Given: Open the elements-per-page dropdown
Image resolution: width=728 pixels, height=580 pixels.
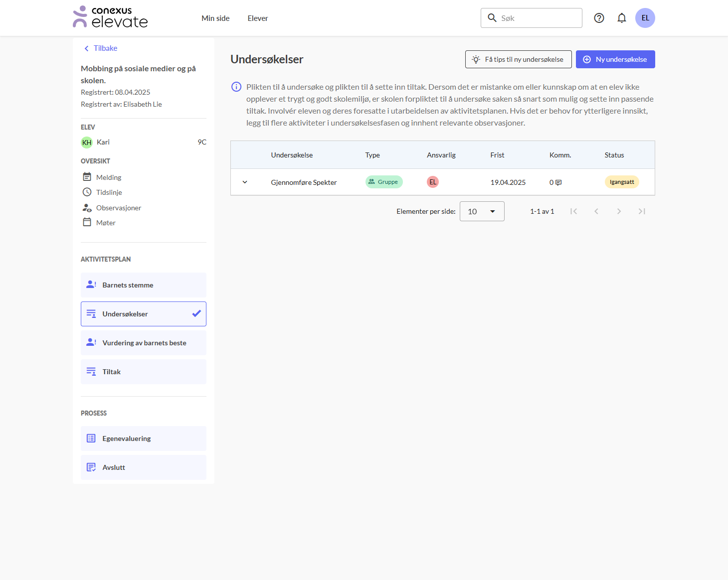Looking at the screenshot, I should [482, 211].
